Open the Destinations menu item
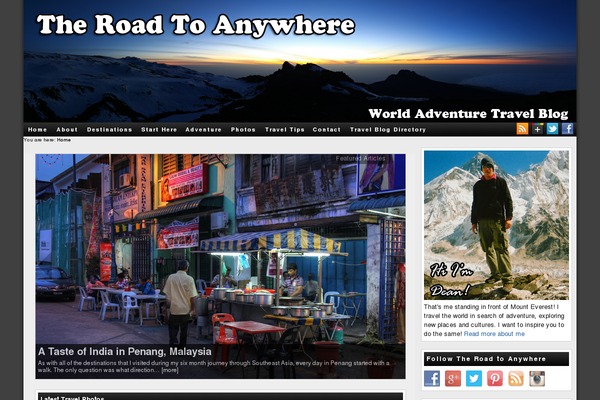Screen dimensions: 600x400 (109, 130)
